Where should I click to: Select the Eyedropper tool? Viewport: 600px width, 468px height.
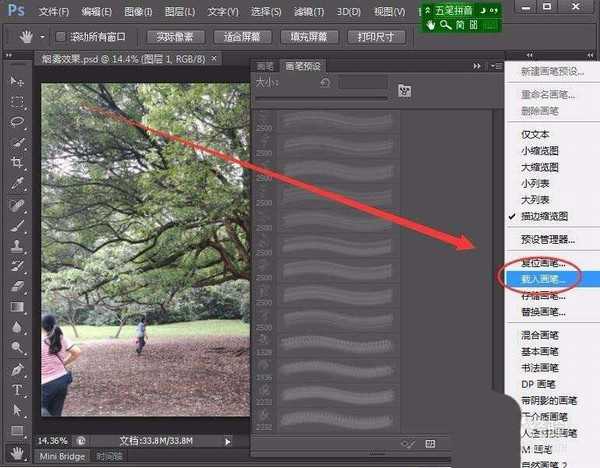17,184
